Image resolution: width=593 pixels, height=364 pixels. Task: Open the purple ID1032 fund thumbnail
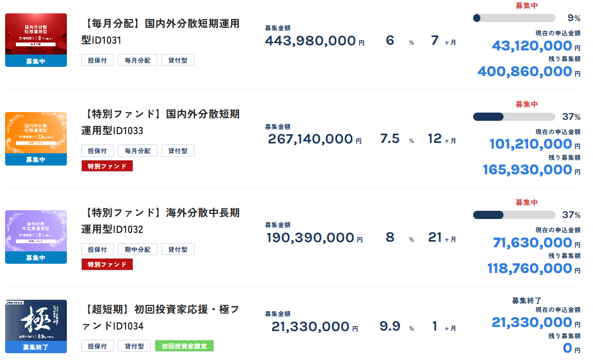[x=36, y=231]
